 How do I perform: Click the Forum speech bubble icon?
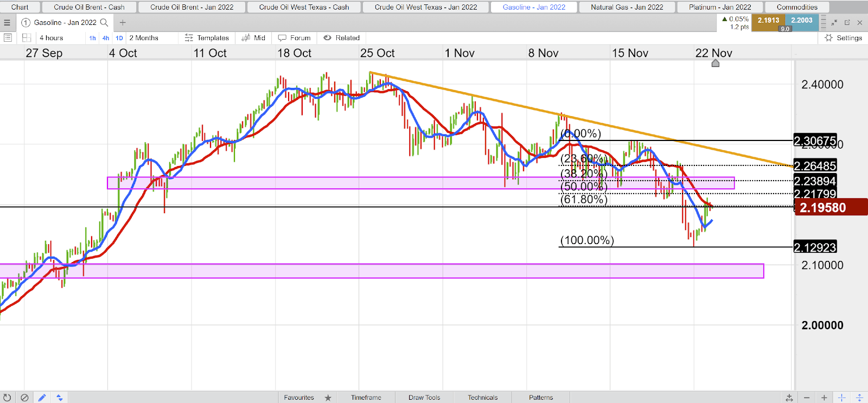tap(282, 38)
